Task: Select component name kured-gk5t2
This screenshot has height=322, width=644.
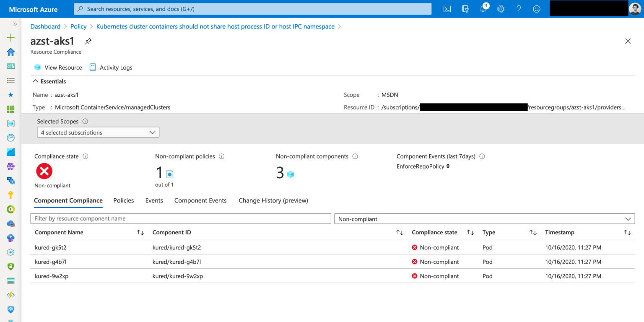Action: point(51,247)
